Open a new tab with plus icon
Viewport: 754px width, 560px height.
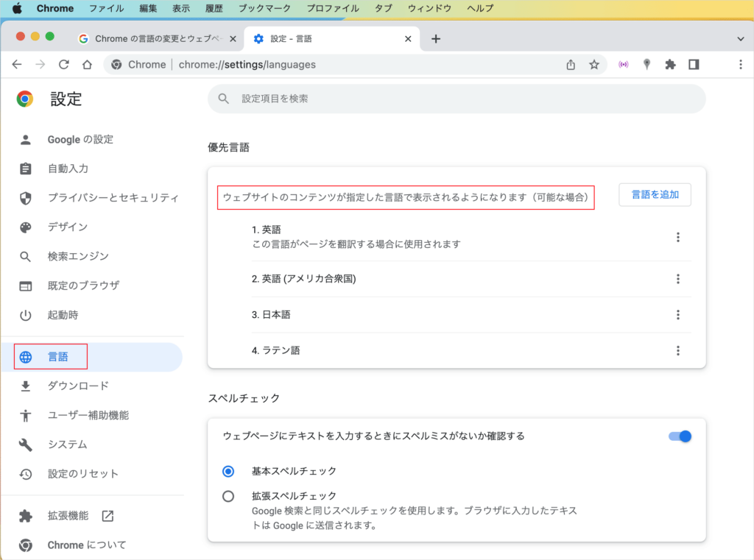click(x=436, y=39)
